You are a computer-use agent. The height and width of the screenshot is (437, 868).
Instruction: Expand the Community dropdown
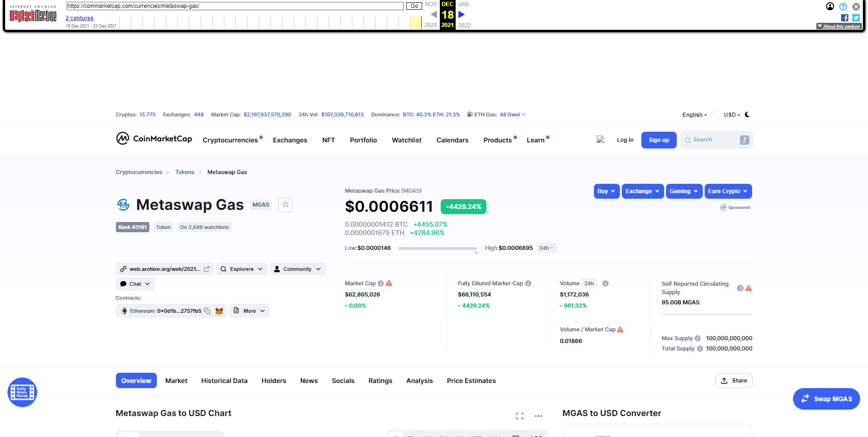[x=297, y=269]
